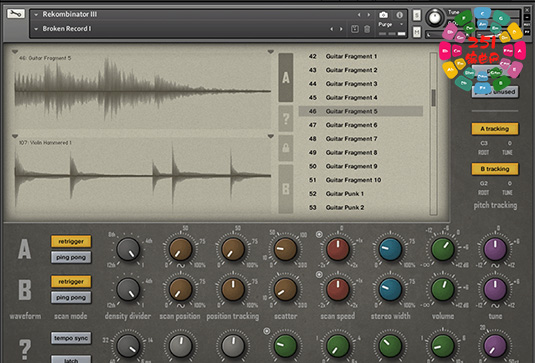Click the right marker triangle of Guitar Fragment 5 waveform
The height and width of the screenshot is (363, 535).
(271, 52)
